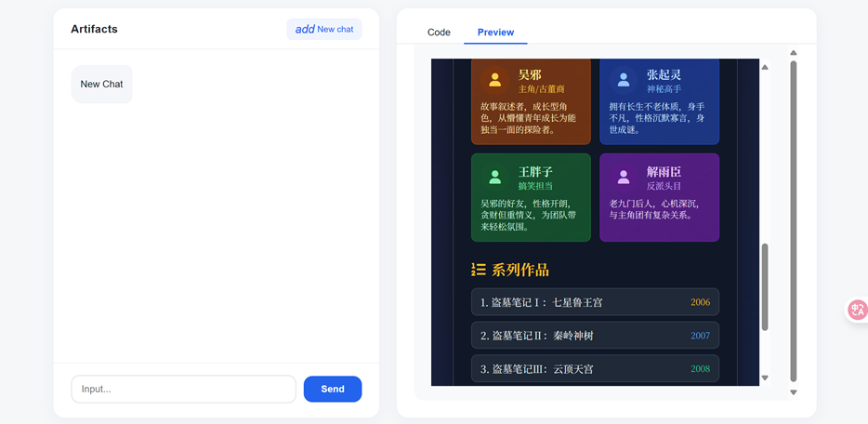Focus the Input... text field

184,389
